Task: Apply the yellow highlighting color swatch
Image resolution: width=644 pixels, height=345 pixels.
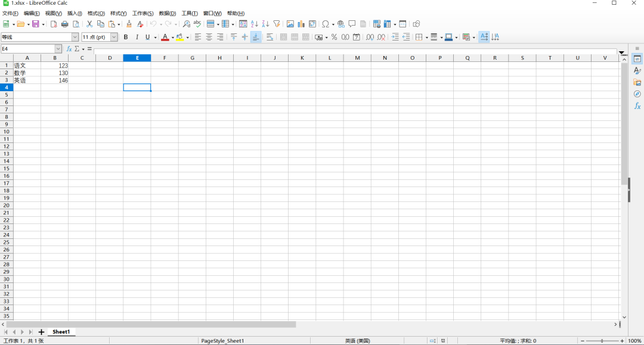Action: (180, 38)
